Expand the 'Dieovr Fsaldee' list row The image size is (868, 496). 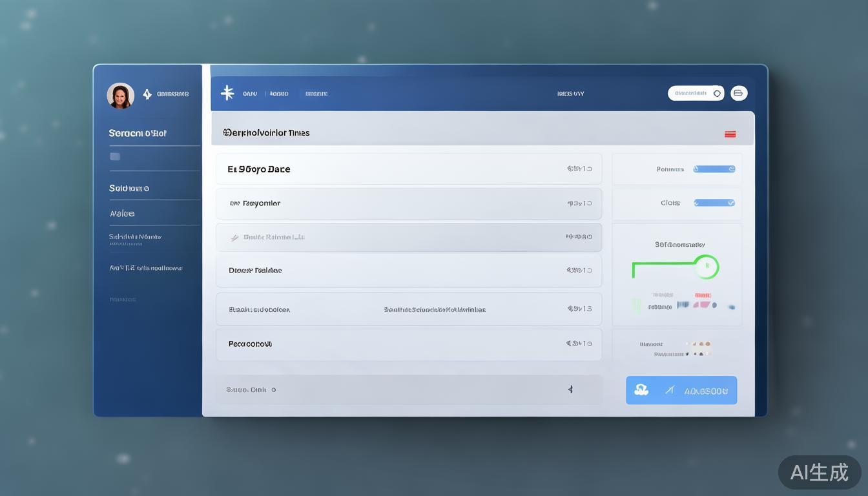point(408,271)
